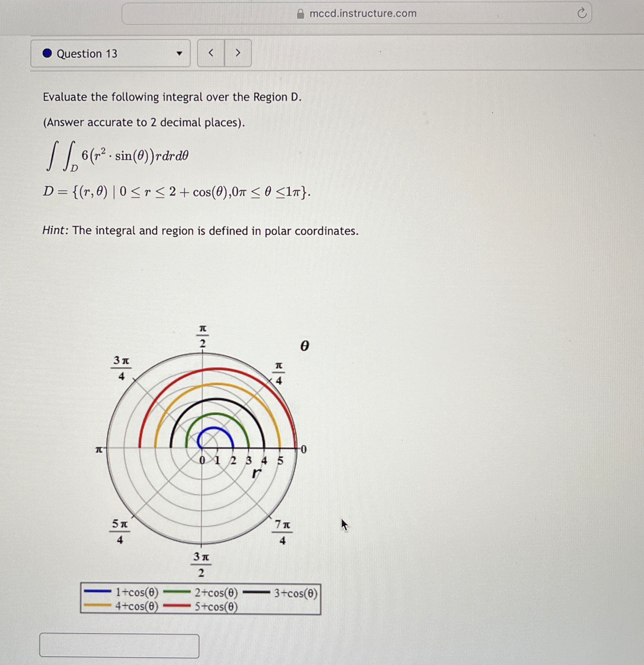Screen dimensions: 644x665
Task: Click the r axis label in plot
Action: coord(257,473)
